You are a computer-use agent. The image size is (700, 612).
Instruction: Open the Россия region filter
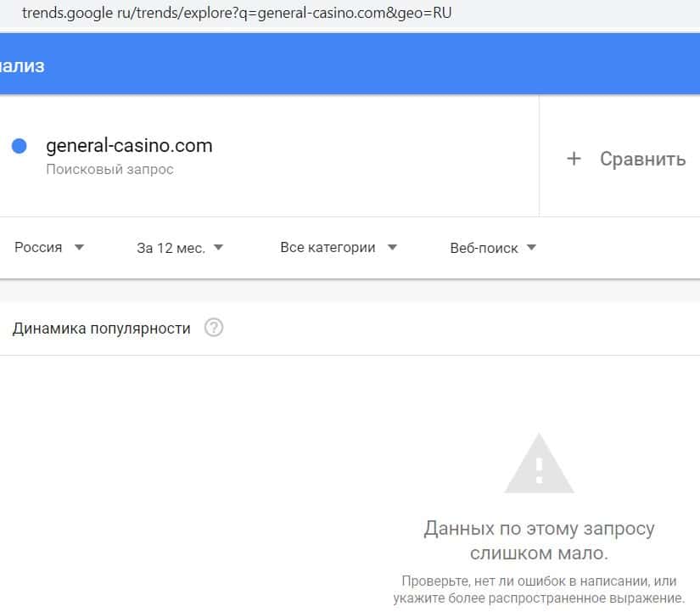[x=39, y=248]
